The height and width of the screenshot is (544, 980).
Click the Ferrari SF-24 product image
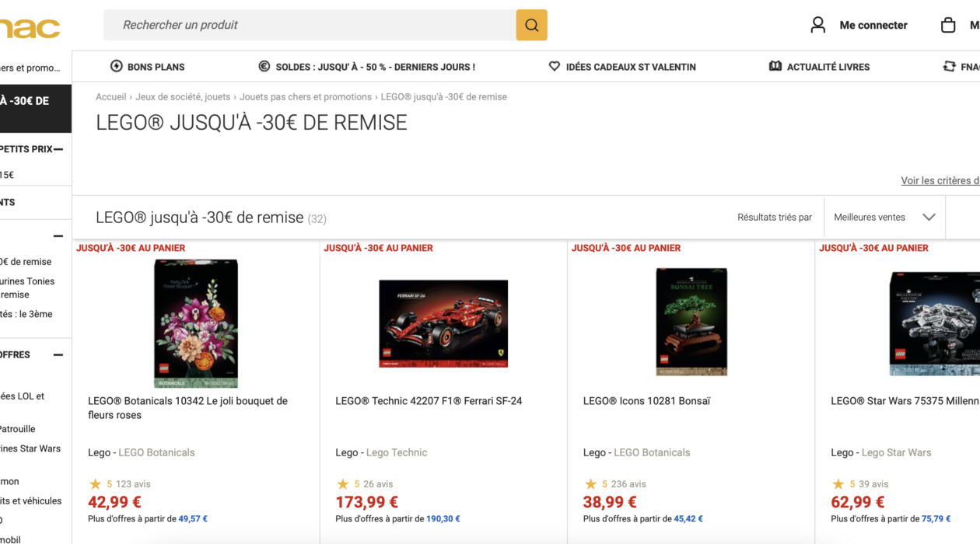tap(443, 323)
